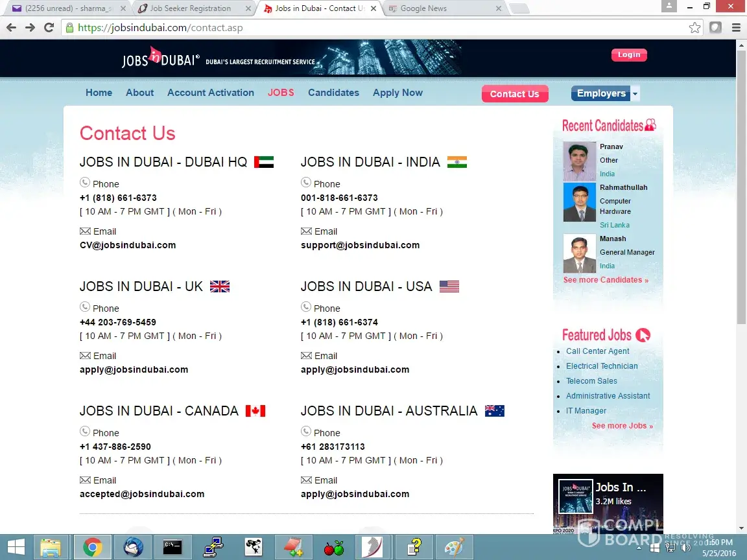Bookmark page with the star icon

[x=694, y=28]
